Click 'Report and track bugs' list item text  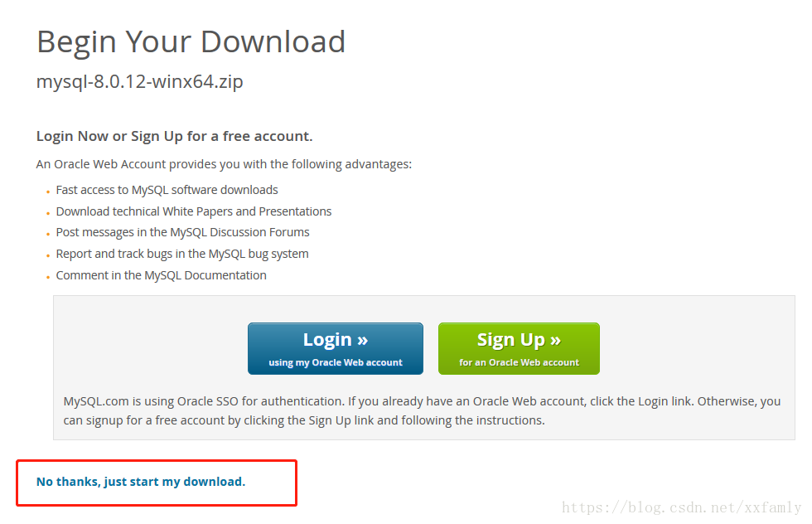click(x=182, y=254)
